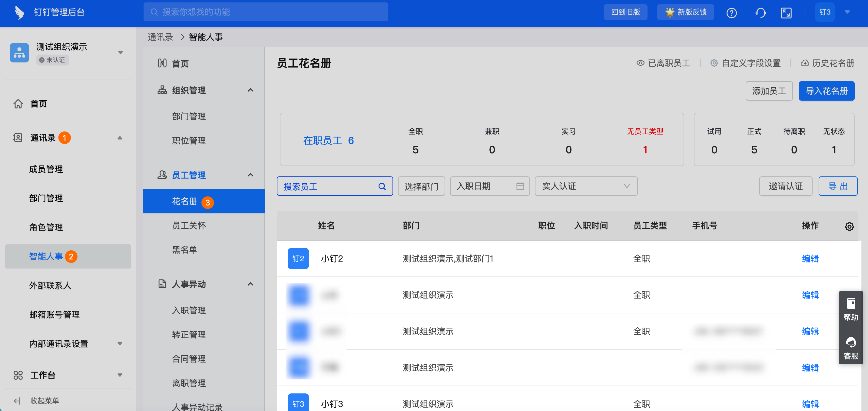Open 转正管理 menu item
This screenshot has width=868, height=411.
tap(189, 334)
